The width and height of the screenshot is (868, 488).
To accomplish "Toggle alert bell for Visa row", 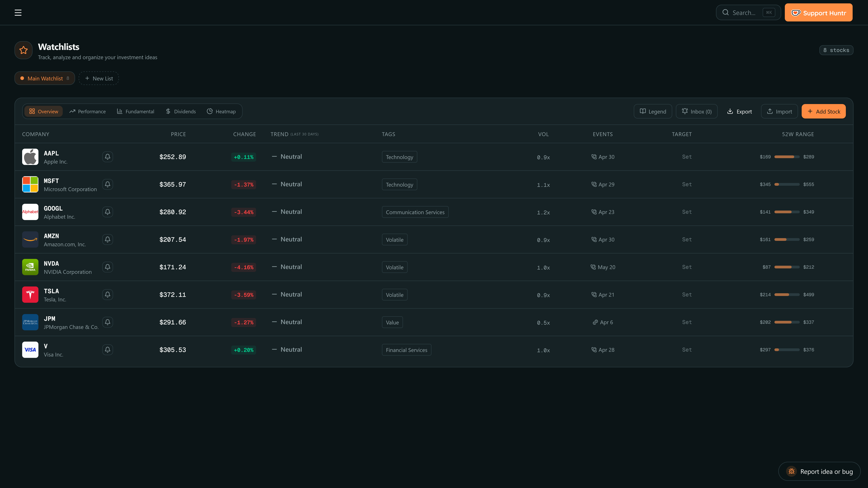I will tap(107, 350).
